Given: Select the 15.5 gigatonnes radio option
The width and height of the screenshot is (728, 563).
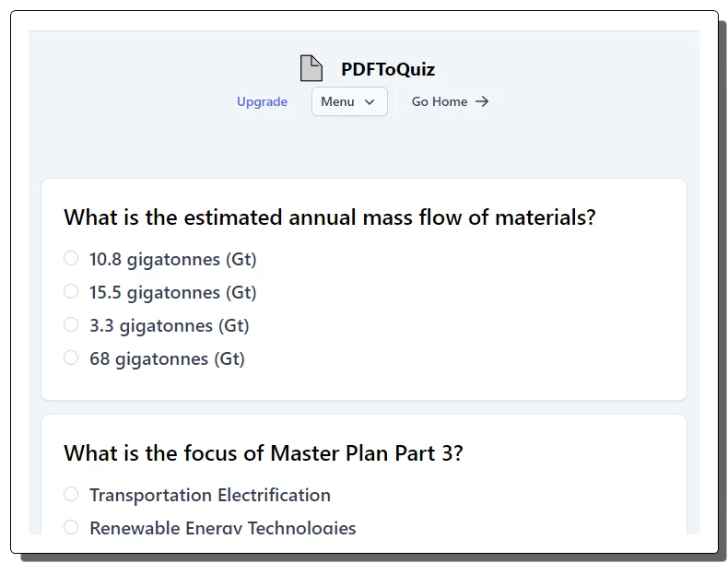Looking at the screenshot, I should tap(71, 291).
